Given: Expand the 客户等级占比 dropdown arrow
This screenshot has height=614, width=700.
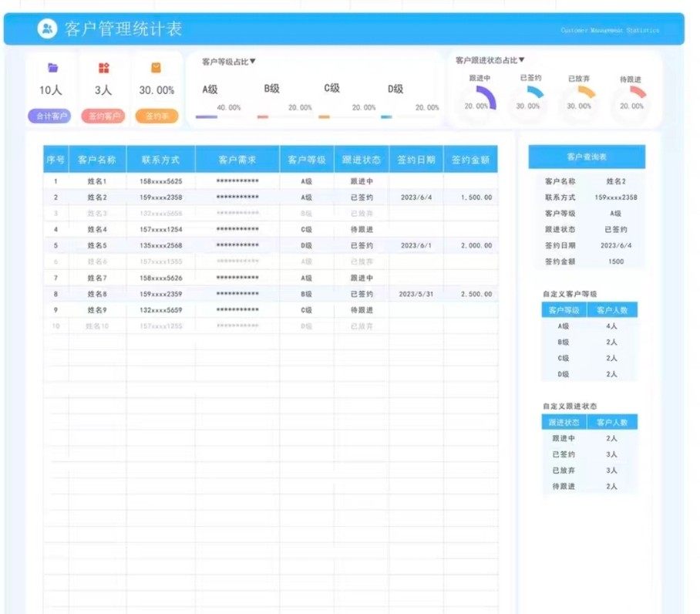Looking at the screenshot, I should pyautogui.click(x=253, y=62).
